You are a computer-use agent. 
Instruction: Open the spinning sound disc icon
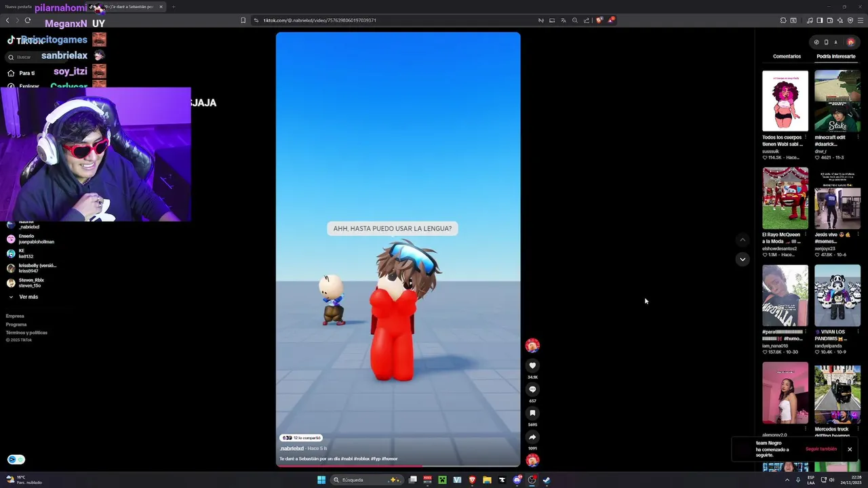click(532, 461)
